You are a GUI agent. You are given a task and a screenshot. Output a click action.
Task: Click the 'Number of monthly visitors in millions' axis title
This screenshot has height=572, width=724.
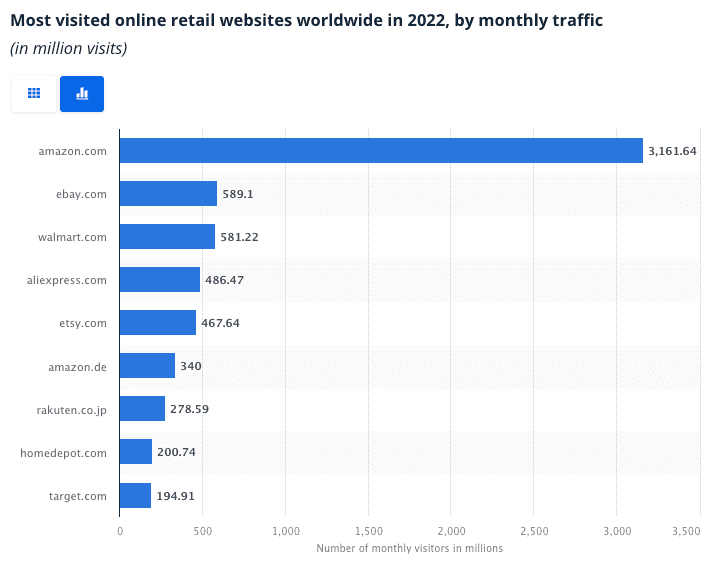click(410, 548)
